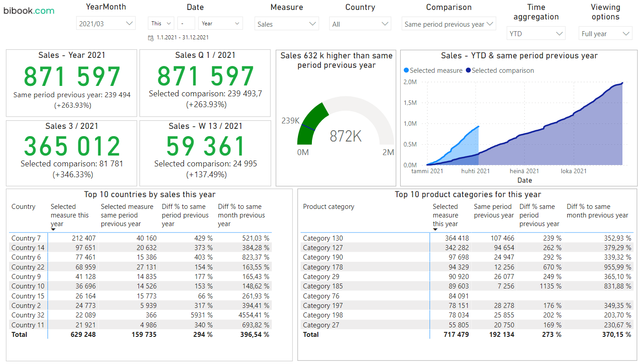Open the Date 'Year' period dropdown
Image resolution: width=641 pixels, height=364 pixels.
[221, 24]
